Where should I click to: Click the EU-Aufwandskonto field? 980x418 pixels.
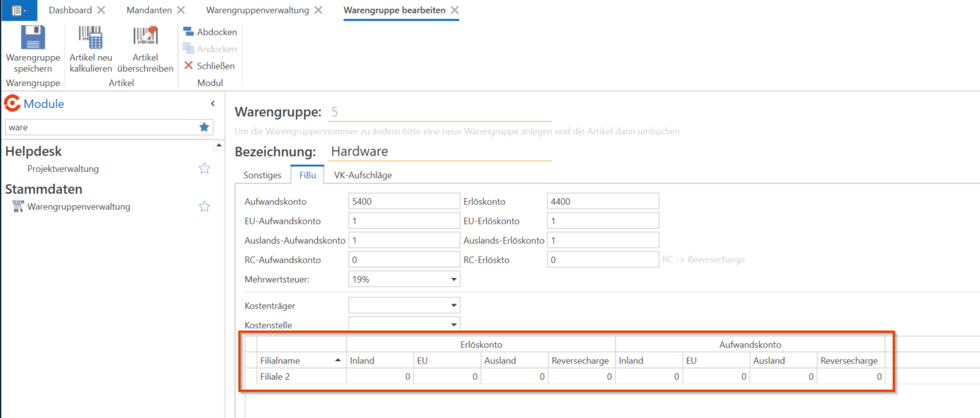[404, 221]
